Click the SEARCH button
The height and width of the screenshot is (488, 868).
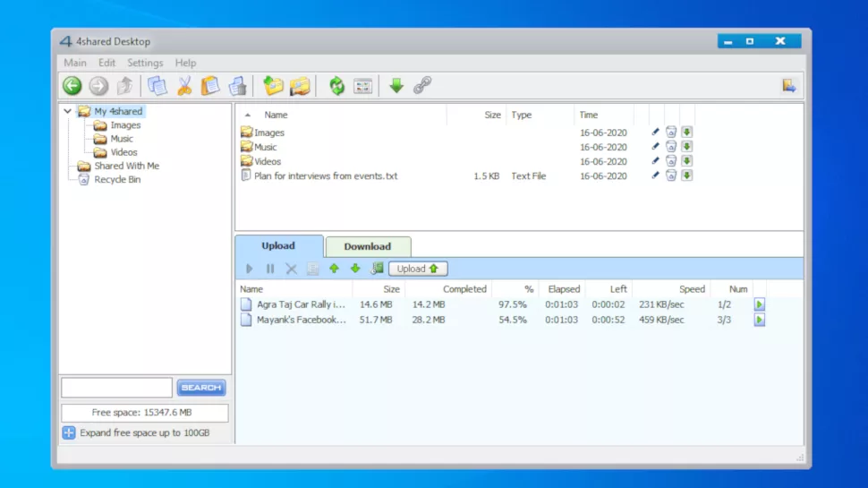pos(201,387)
